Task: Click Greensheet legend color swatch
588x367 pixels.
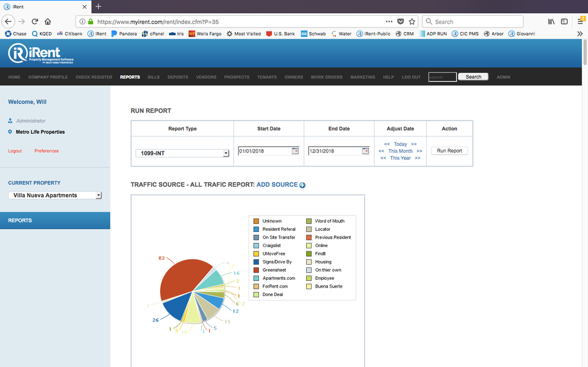Action: 256,270
